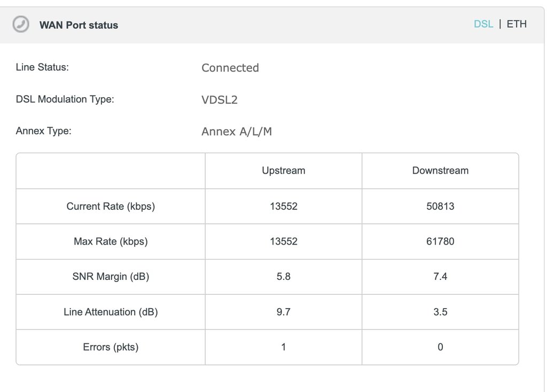Viewport: 547px width, 392px height.
Task: Click the SNR Margin (dB) row label
Action: click(111, 277)
